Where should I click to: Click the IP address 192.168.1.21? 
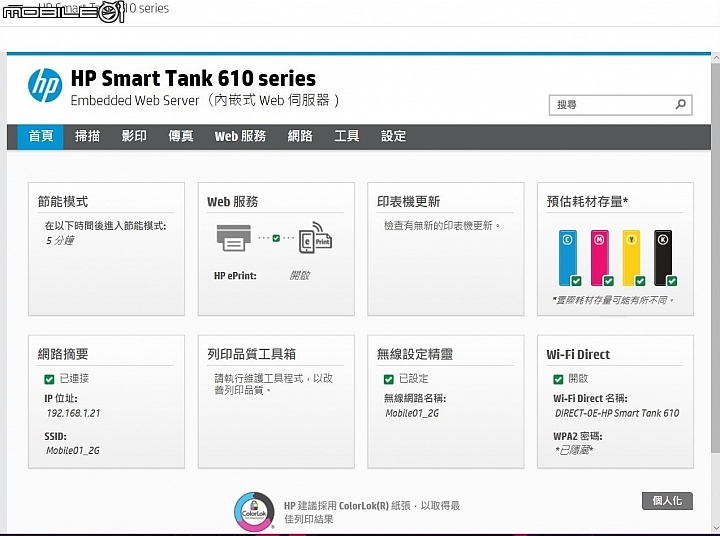click(x=73, y=413)
